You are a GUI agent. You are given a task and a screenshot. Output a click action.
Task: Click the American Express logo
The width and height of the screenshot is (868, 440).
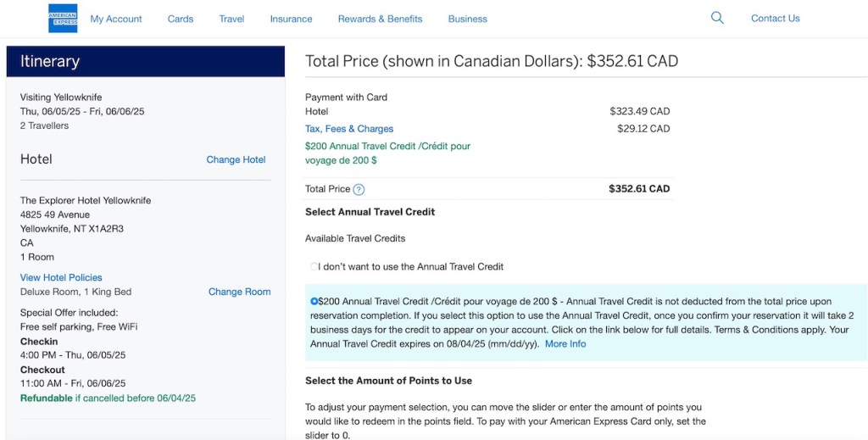pos(63,18)
